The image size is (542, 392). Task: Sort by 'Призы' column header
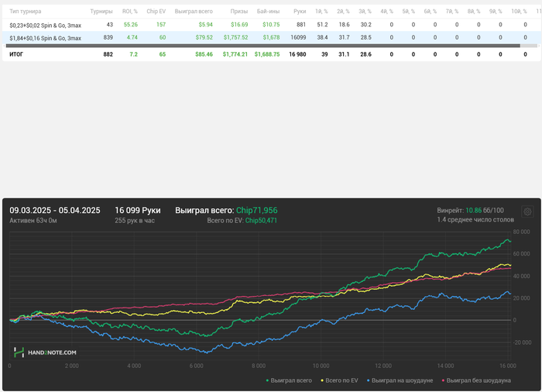[238, 12]
